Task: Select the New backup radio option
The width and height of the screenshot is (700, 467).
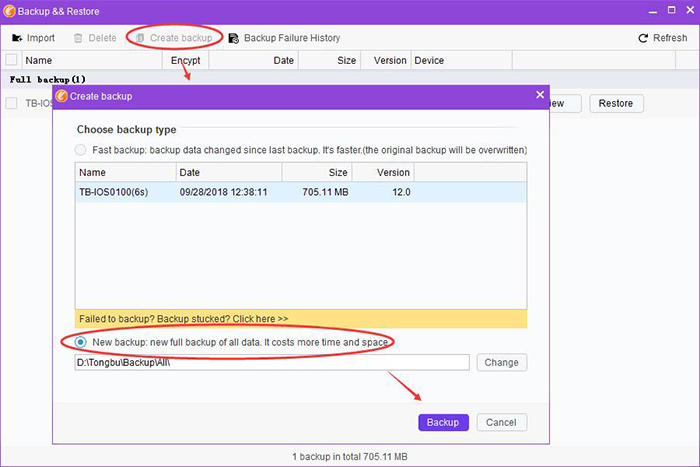Action: pos(80,342)
